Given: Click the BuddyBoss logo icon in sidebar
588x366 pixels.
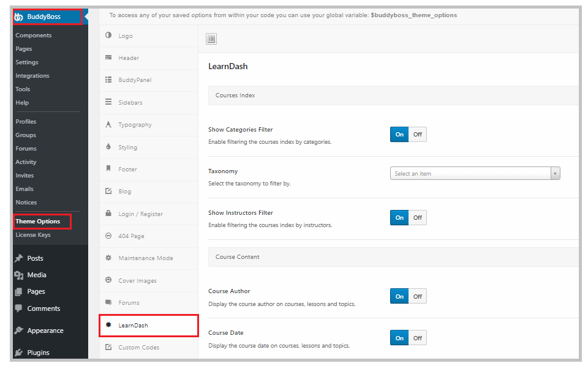Looking at the screenshot, I should 18,17.
